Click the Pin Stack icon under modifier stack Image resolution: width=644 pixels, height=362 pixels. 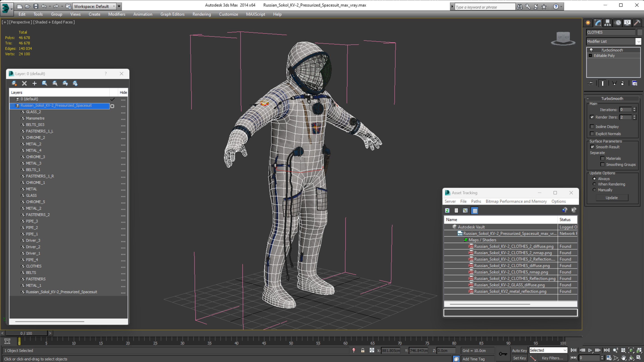click(x=591, y=83)
